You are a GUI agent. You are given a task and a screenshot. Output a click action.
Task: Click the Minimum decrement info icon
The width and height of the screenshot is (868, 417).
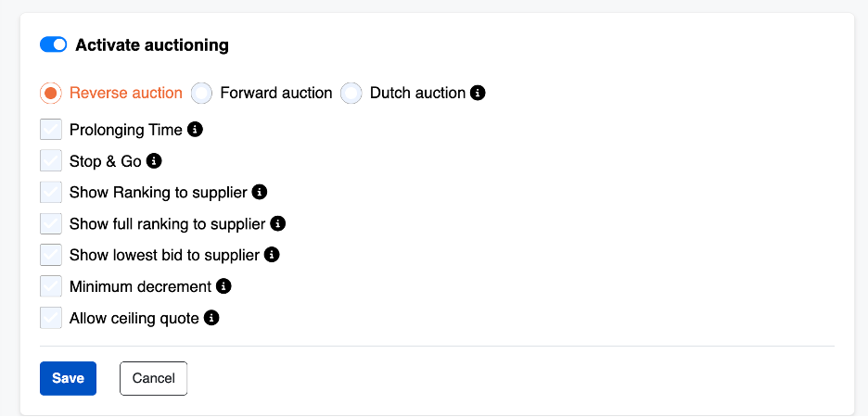coord(223,286)
